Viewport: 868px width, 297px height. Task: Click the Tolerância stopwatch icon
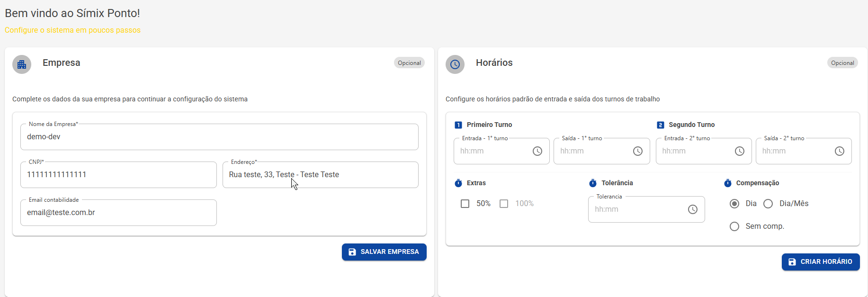(593, 183)
